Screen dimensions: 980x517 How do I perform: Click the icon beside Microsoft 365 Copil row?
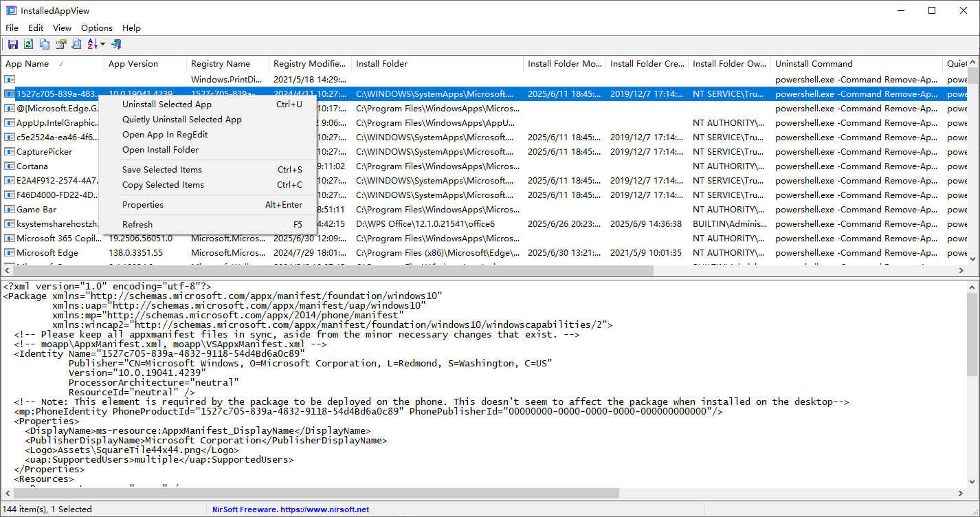(10, 238)
